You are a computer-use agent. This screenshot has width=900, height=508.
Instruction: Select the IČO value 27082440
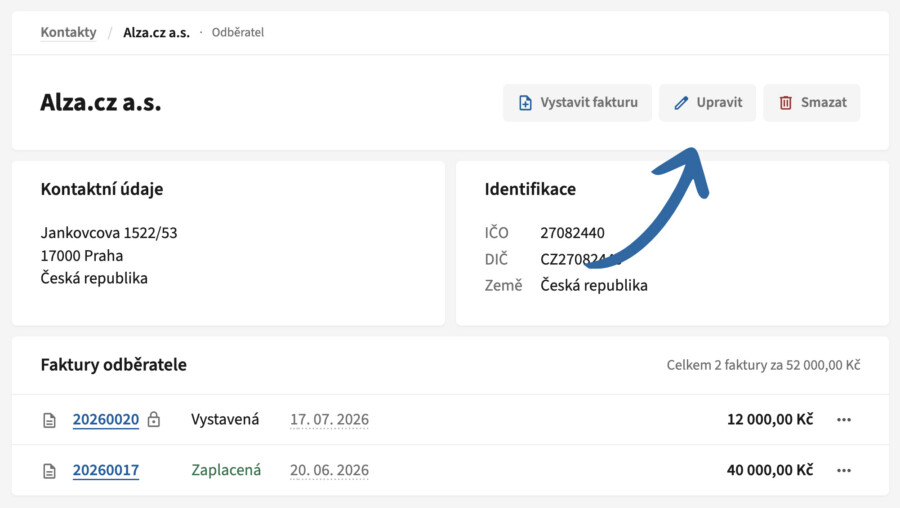pyautogui.click(x=572, y=232)
